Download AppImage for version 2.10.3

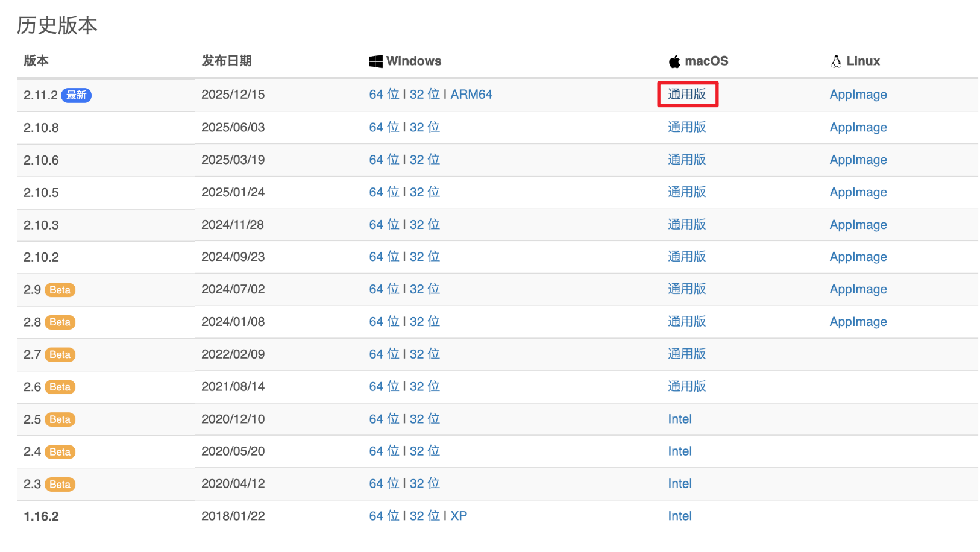858,225
